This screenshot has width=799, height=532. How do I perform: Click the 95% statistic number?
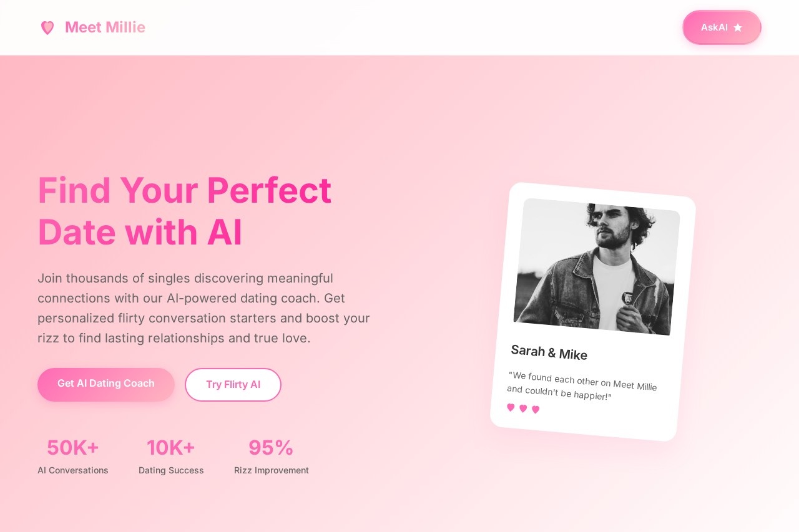coord(271,448)
